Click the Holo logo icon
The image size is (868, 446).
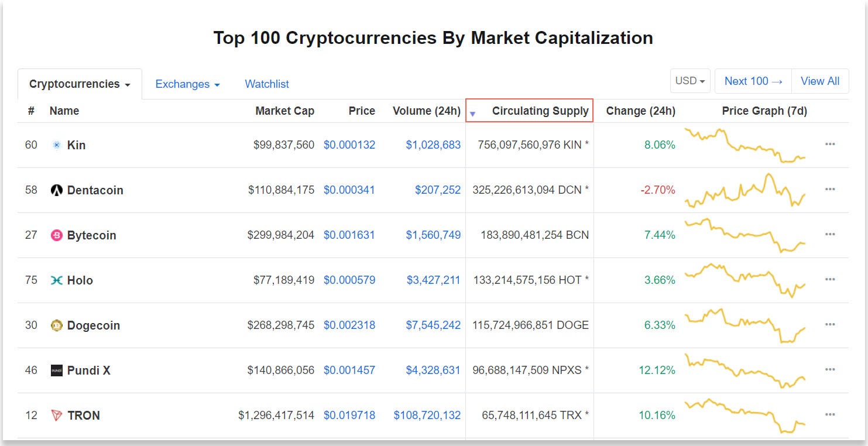57,280
